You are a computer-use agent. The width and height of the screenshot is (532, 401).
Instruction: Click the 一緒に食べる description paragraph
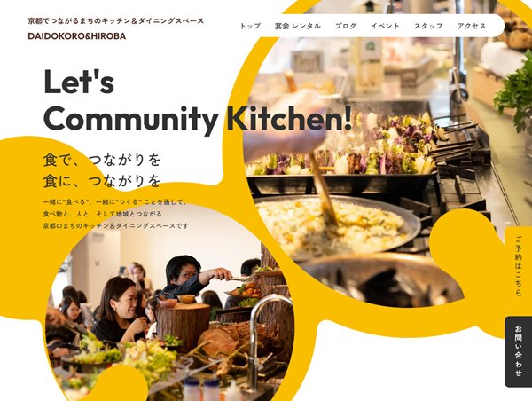point(115,214)
